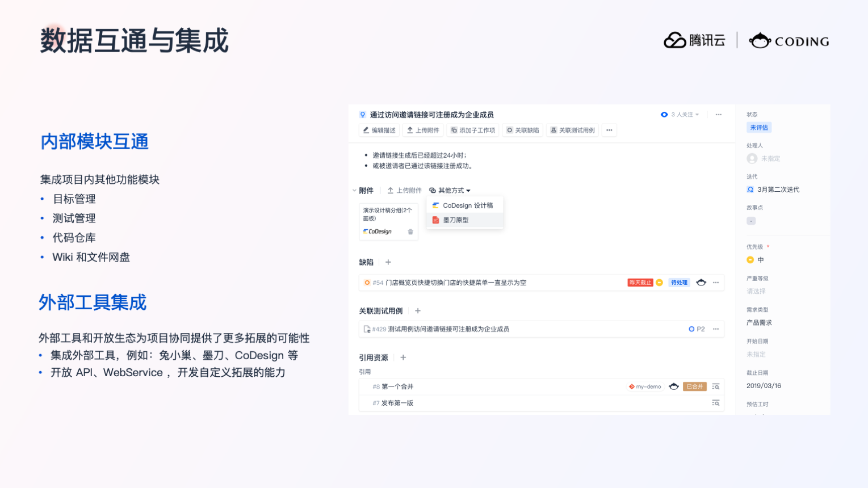Delete the CoDesign attachment with the trash icon
Viewport: 868px width, 488px height.
click(x=410, y=232)
